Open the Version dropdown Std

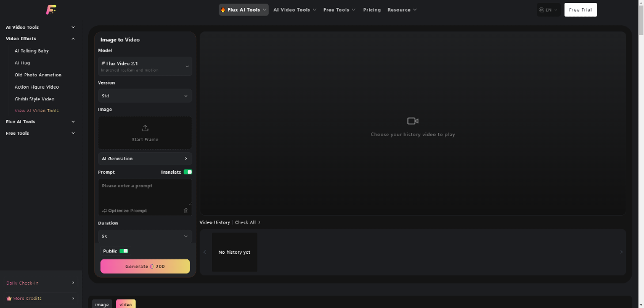click(145, 95)
